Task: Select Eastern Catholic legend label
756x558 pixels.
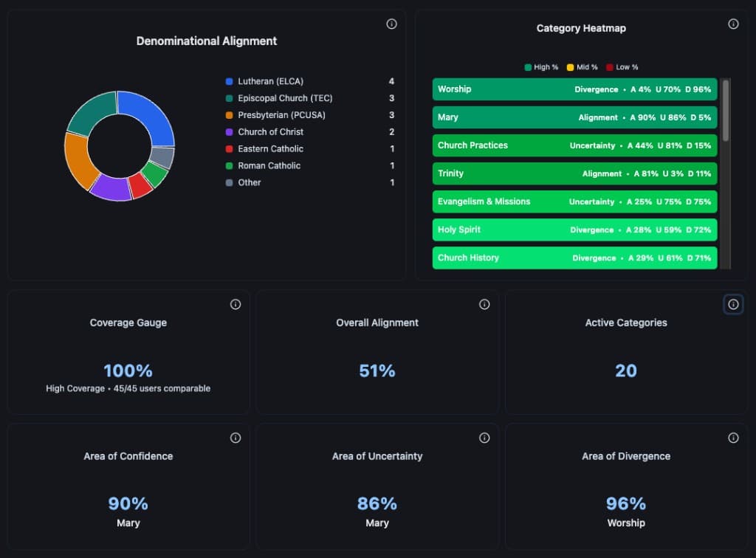Action: coord(270,149)
